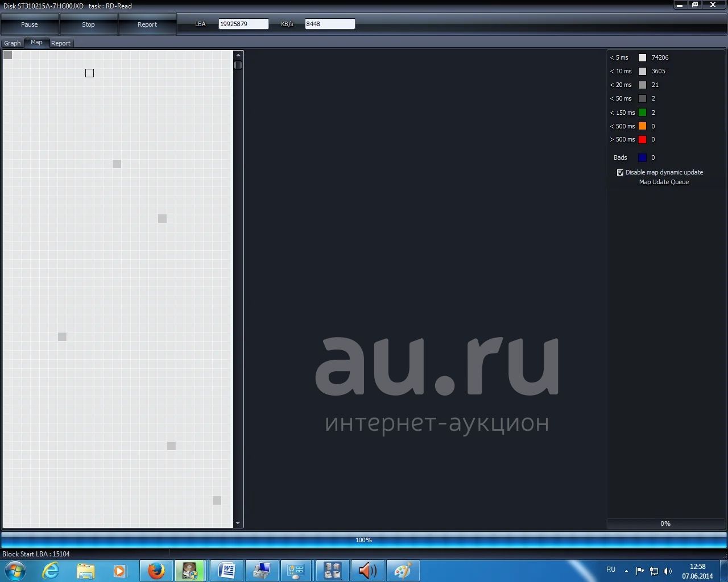The width and height of the screenshot is (728, 582).
Task: Stop the RD-Read task
Action: tap(88, 24)
